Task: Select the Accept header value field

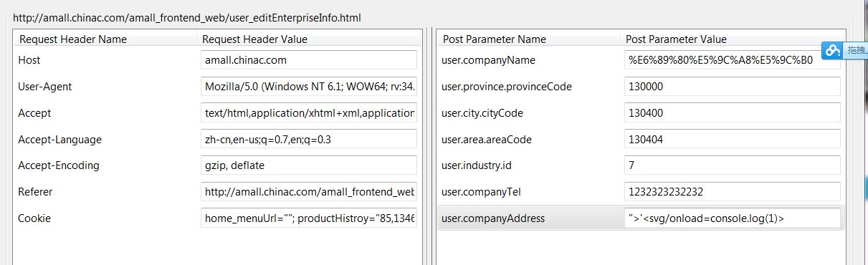Action: click(309, 113)
